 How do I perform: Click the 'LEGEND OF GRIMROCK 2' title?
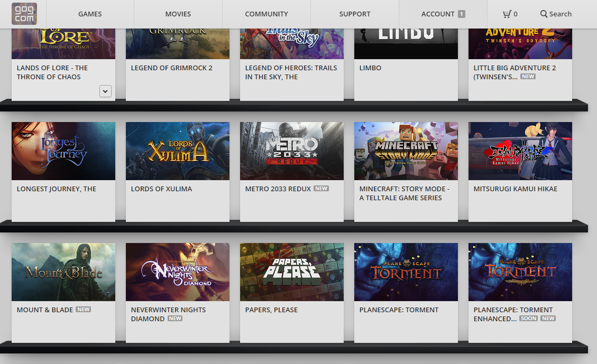point(172,68)
